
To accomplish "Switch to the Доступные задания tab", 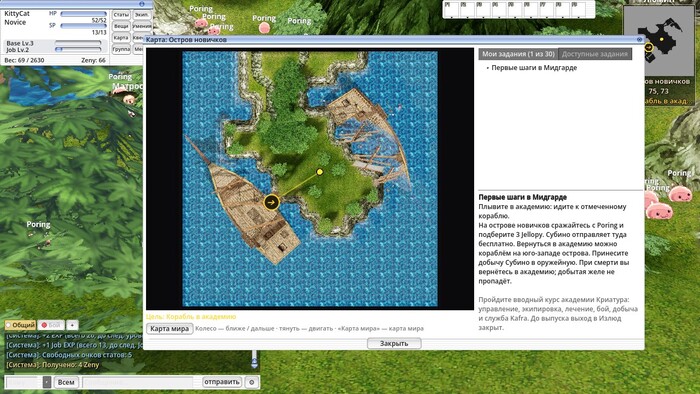I will 595,54.
